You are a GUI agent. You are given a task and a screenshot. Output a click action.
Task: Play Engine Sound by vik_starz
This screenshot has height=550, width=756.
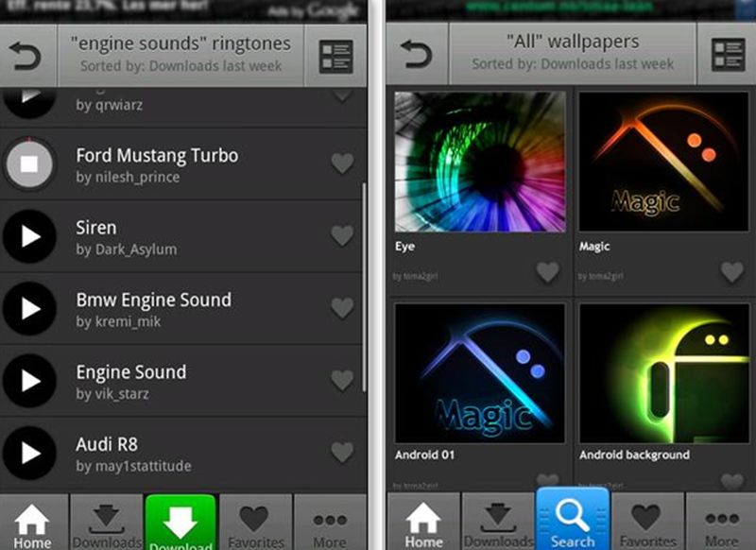(29, 381)
